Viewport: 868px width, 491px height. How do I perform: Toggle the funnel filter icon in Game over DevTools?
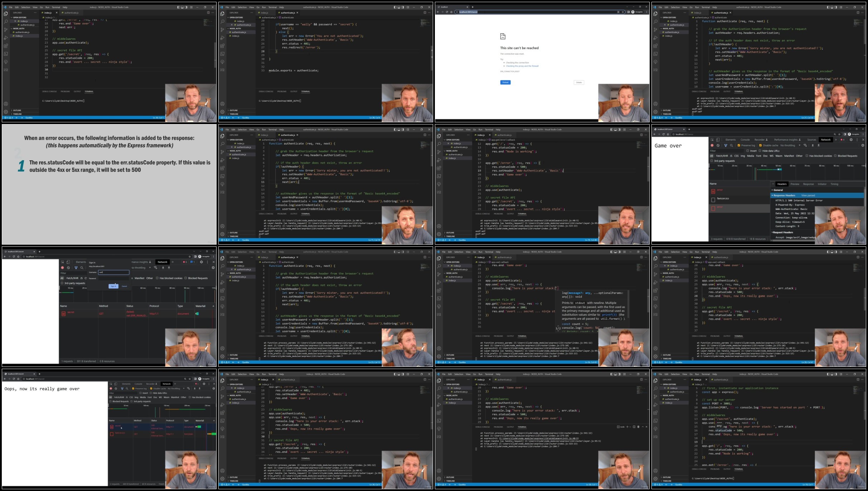pos(726,146)
